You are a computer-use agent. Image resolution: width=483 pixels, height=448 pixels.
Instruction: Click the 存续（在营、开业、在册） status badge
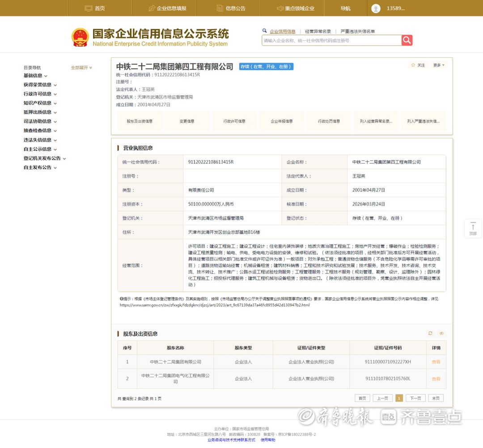pos(266,67)
